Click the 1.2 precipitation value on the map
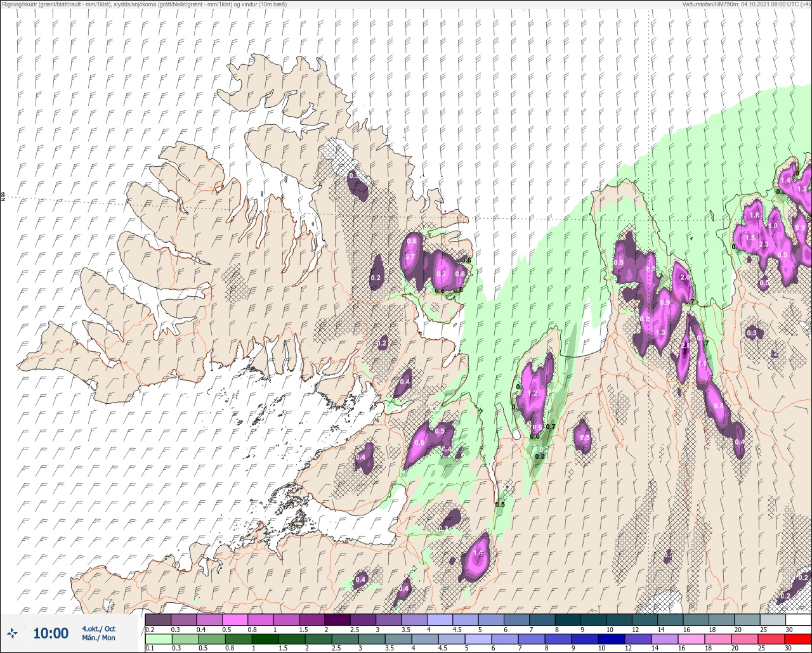812x653 pixels. click(533, 394)
